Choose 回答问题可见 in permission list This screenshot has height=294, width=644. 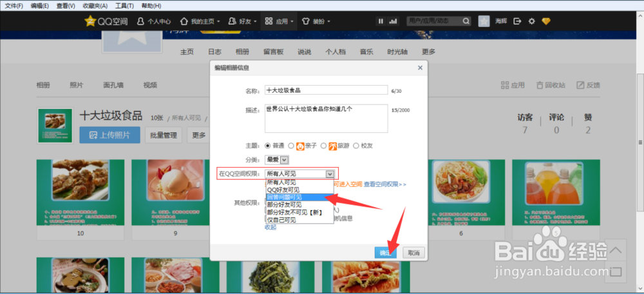[x=299, y=197]
